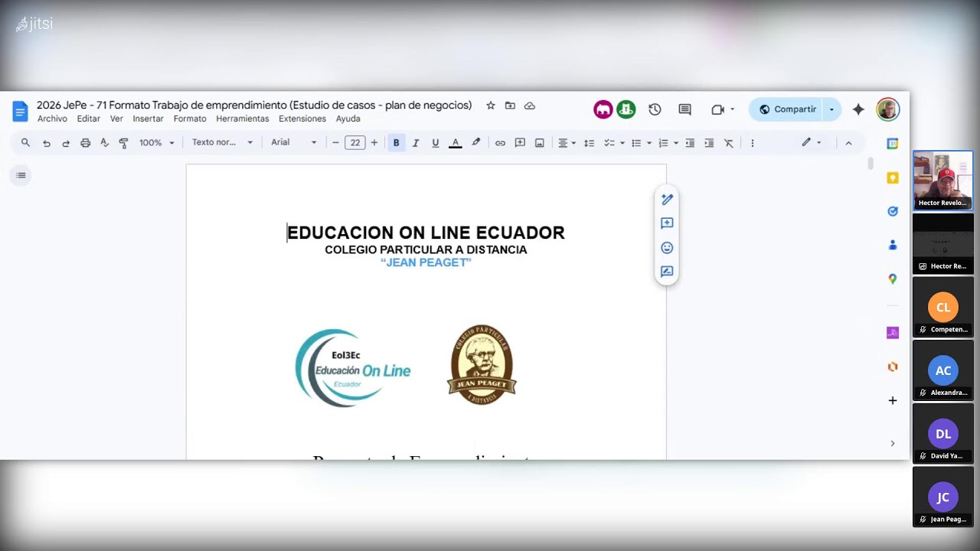The width and height of the screenshot is (980, 551).
Task: Select the paint format tool
Action: [x=123, y=142]
